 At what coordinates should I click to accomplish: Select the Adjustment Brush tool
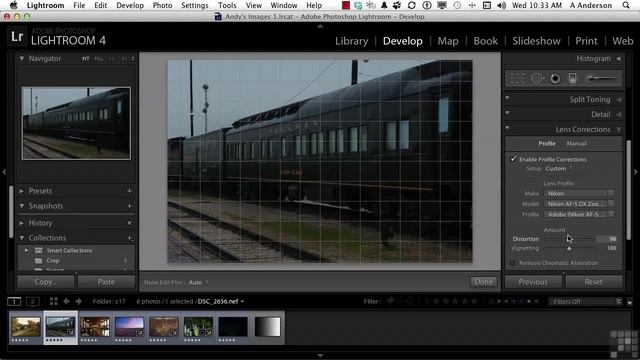pos(602,78)
